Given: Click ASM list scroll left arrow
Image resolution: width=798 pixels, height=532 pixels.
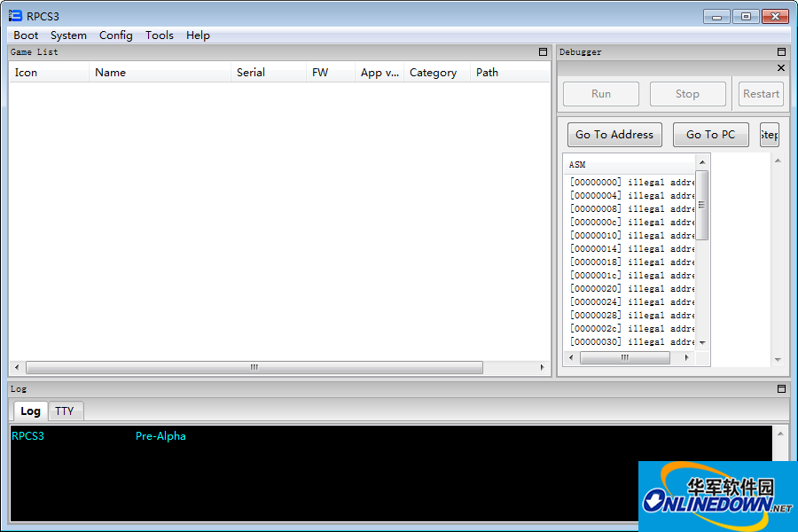Looking at the screenshot, I should click(571, 358).
